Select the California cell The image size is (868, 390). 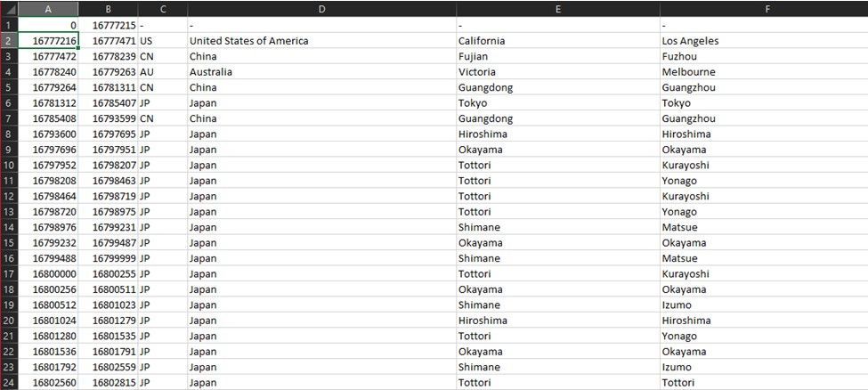click(x=558, y=40)
